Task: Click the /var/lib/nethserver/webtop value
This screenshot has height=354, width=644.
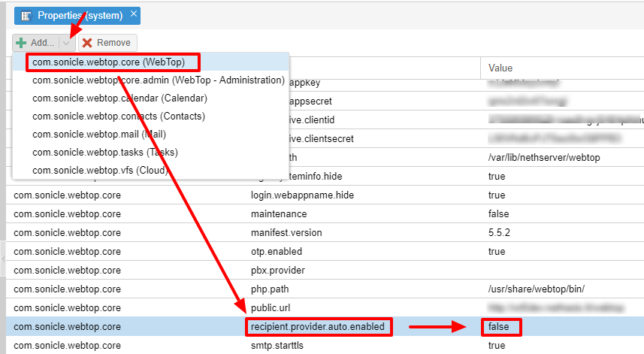Action: tap(544, 158)
